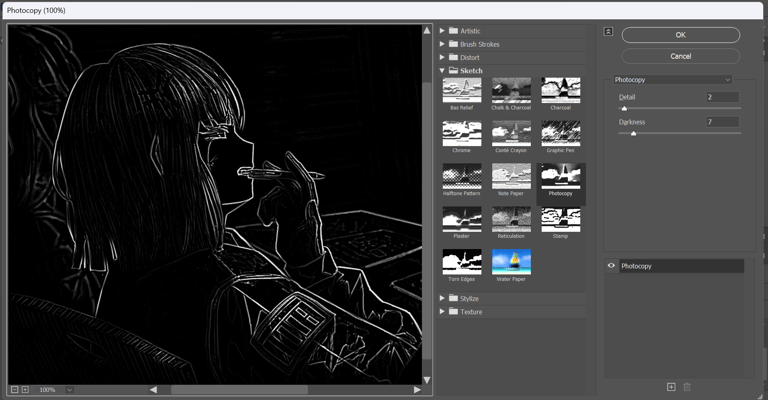Screen dimensions: 768x400
Task: Click Cancel to discard filter
Action: 681,56
